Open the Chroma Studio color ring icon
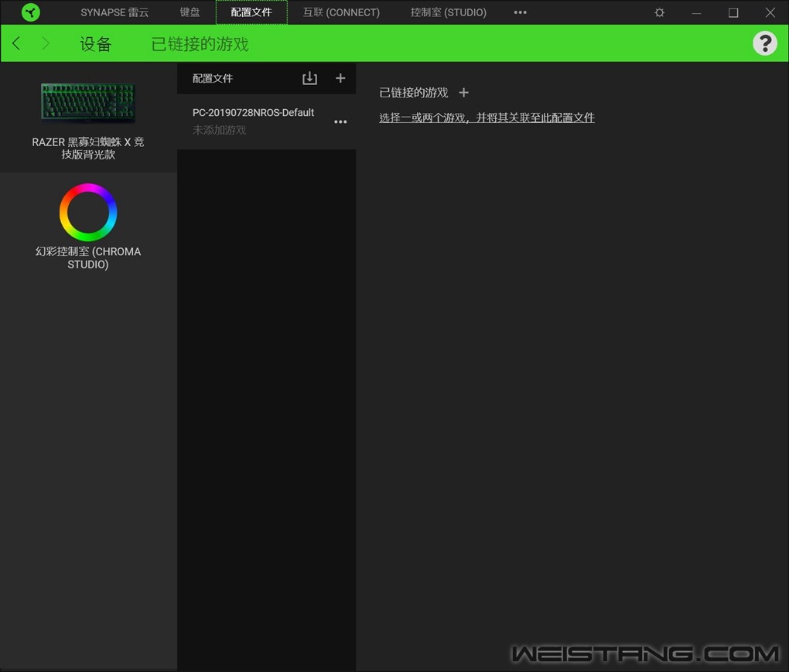 88,212
